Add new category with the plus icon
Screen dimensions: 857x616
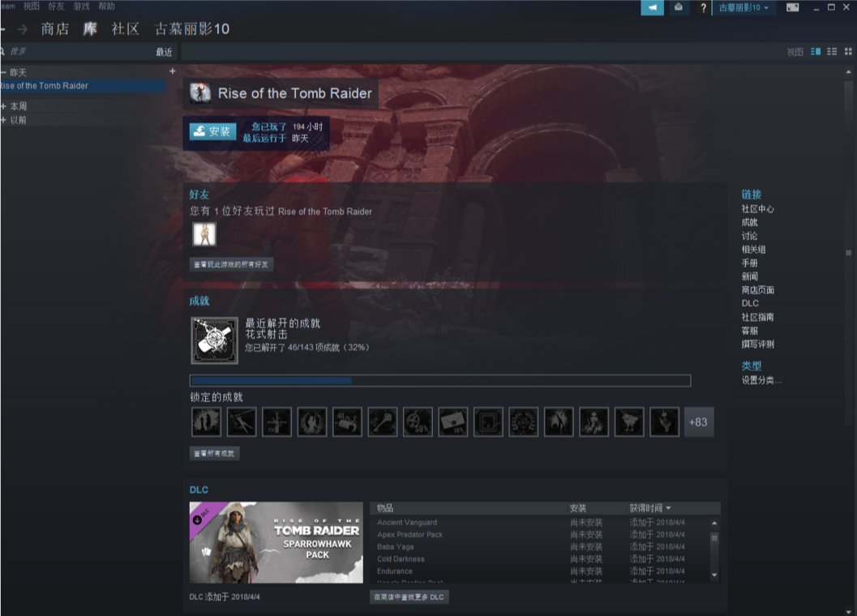[172, 71]
